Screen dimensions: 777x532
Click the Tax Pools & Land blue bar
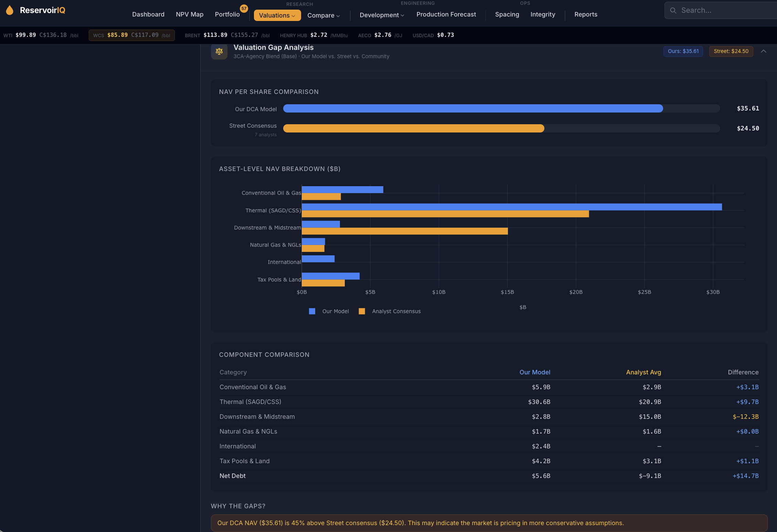(x=331, y=276)
